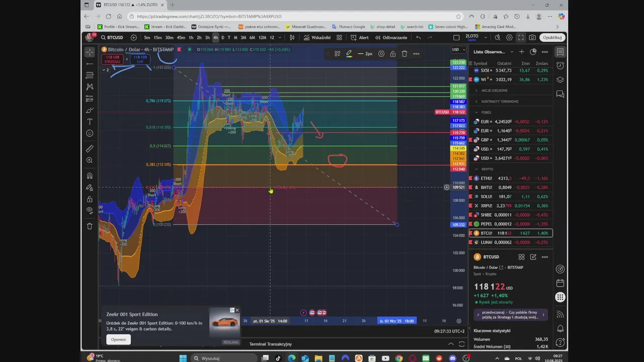Image resolution: width=644 pixels, height=362 pixels.
Task: Toggle stay in drawing mode
Action: click(90, 188)
